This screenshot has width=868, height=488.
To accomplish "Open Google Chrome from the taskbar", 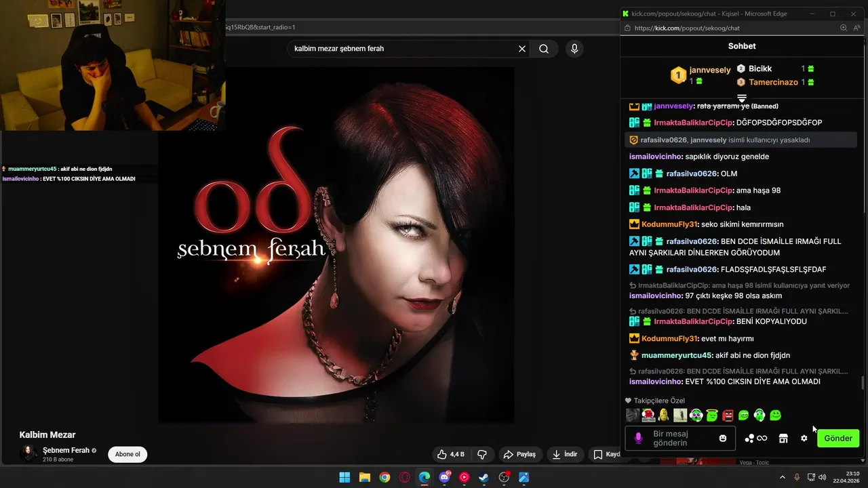I will coord(384,477).
